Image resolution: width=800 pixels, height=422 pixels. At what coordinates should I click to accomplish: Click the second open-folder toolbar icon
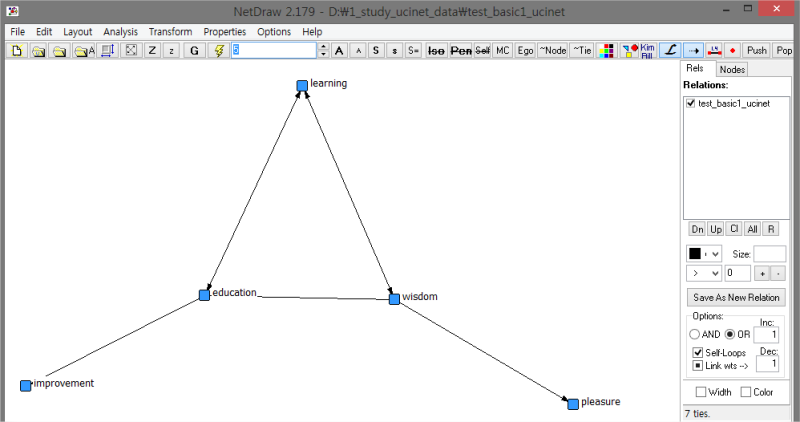60,51
